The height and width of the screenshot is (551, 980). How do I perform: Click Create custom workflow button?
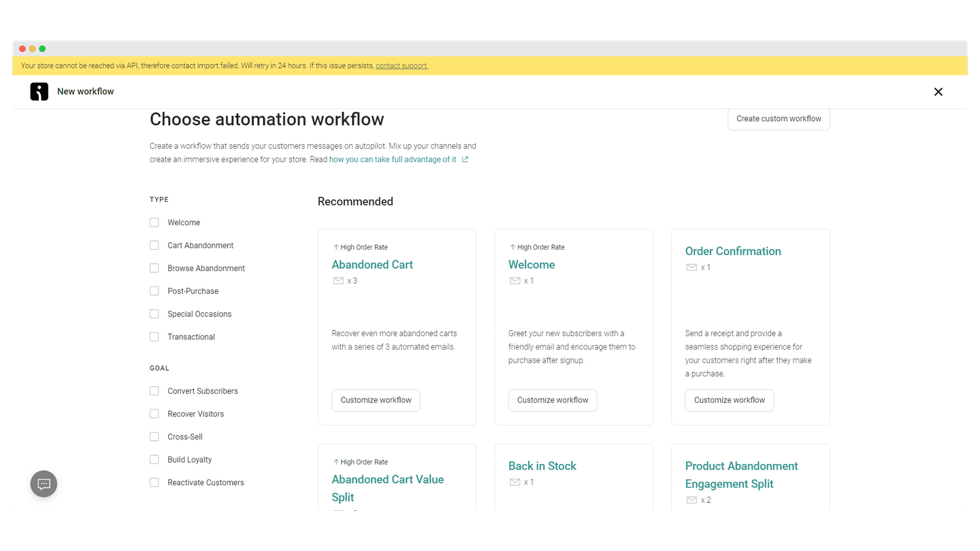779,118
